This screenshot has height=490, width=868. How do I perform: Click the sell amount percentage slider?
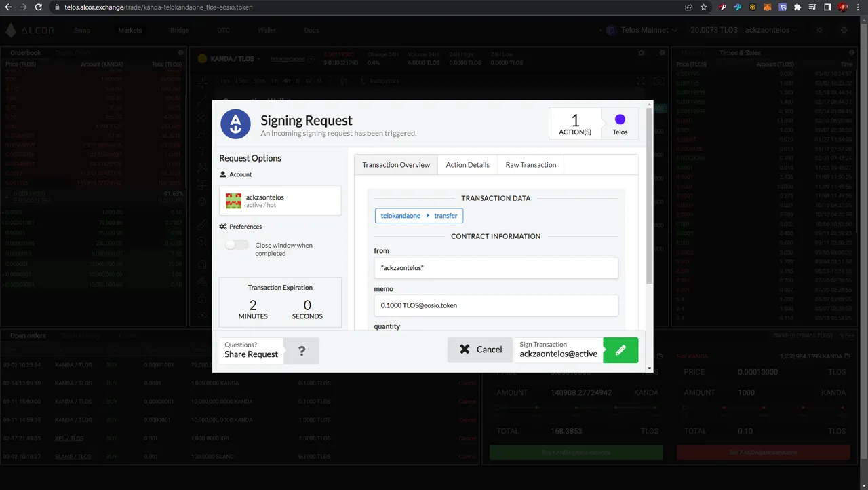coord(764,408)
